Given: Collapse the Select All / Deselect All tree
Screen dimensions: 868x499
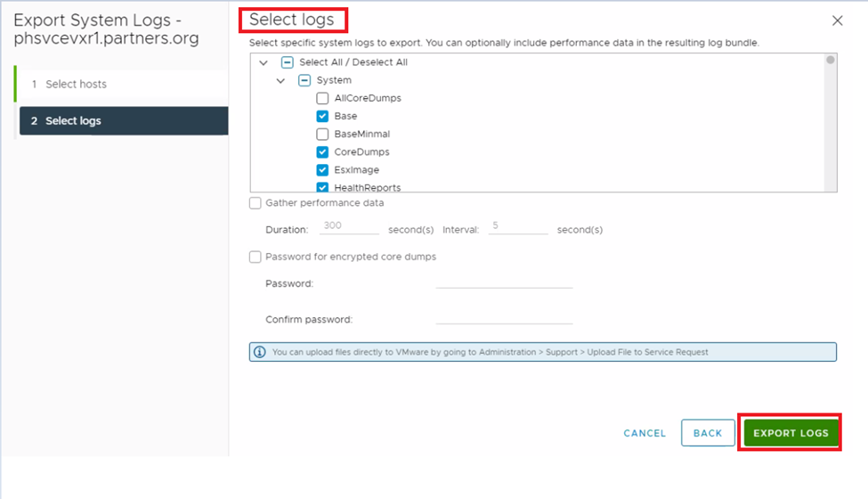Looking at the screenshot, I should (263, 62).
